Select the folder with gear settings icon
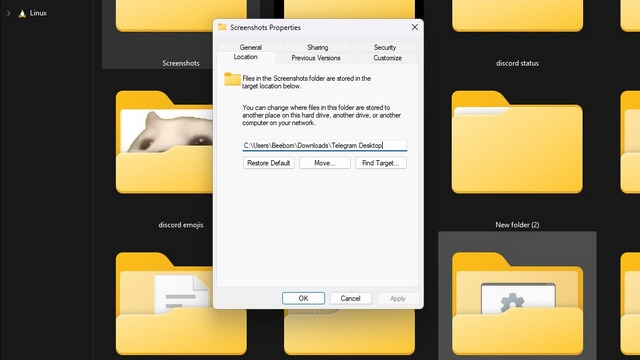The height and width of the screenshot is (360, 640). 517,303
